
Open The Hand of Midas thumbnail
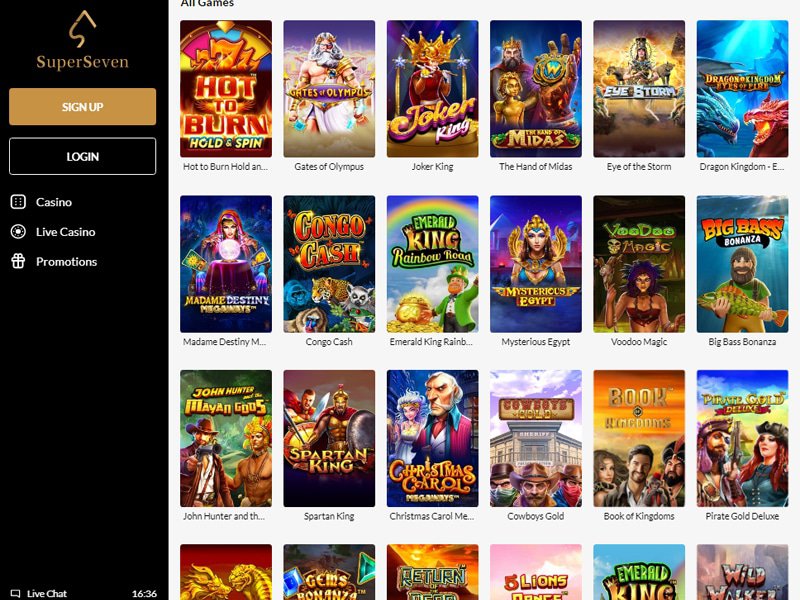click(x=536, y=89)
